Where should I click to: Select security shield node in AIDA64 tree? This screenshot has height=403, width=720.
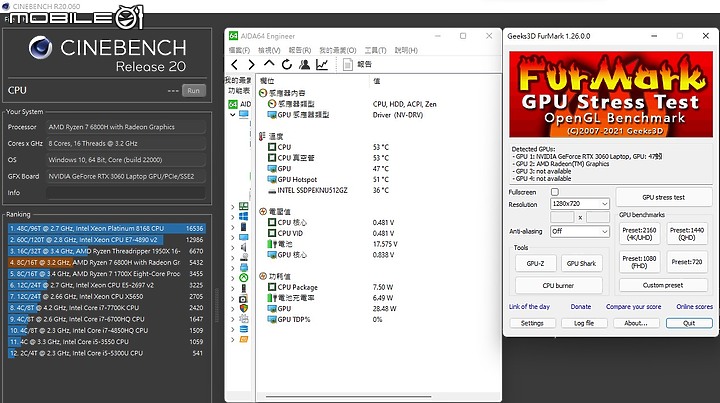(244, 308)
